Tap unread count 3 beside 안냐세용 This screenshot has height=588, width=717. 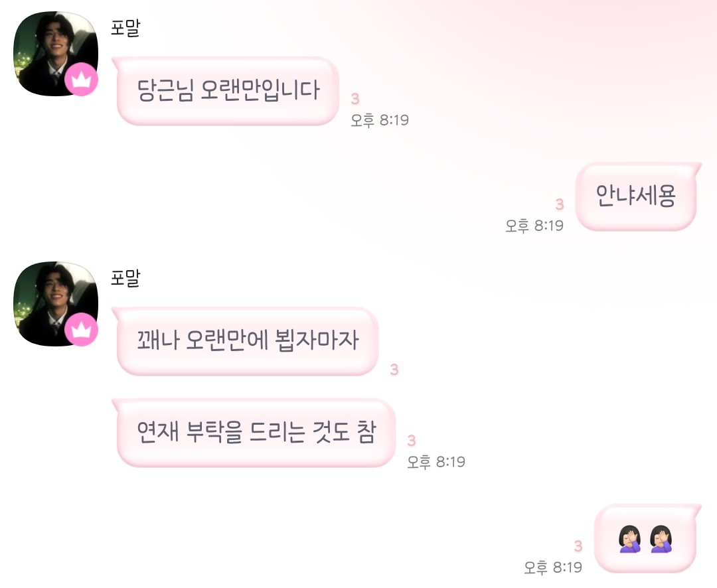pos(559,204)
